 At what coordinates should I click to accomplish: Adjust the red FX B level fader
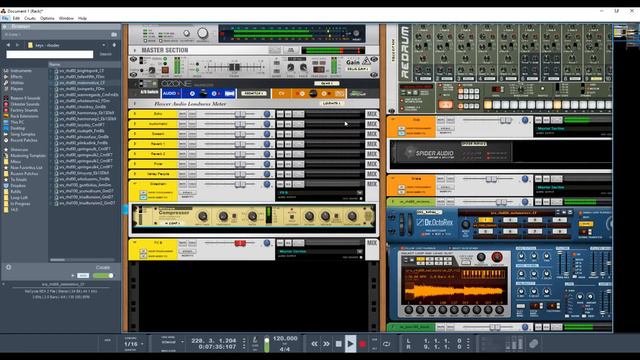click(x=240, y=243)
